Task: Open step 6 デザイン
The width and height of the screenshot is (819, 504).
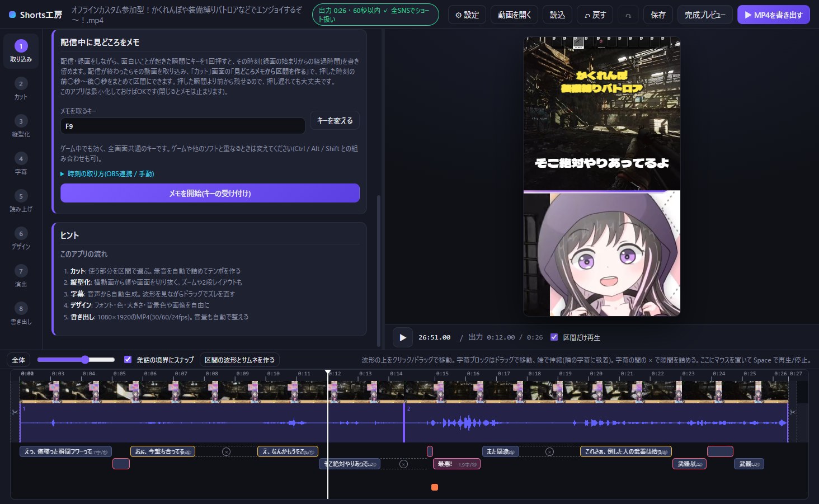Action: coord(21,238)
